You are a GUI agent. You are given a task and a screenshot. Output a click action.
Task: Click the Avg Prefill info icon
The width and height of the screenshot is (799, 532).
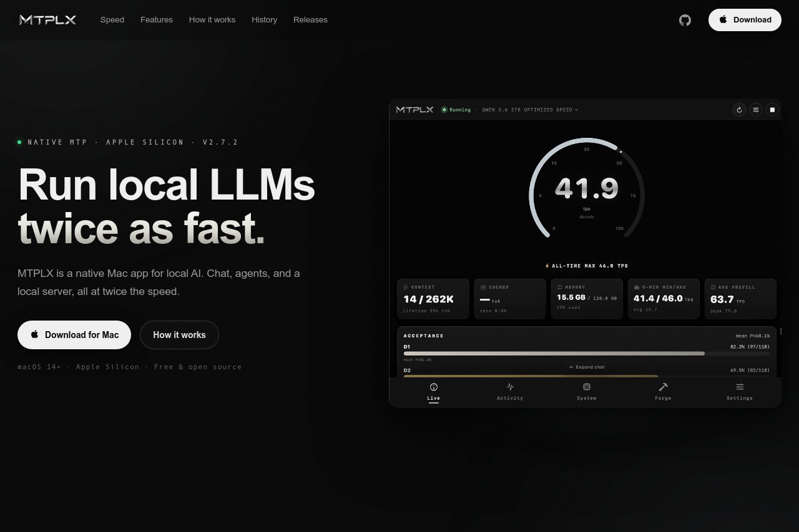tap(713, 288)
